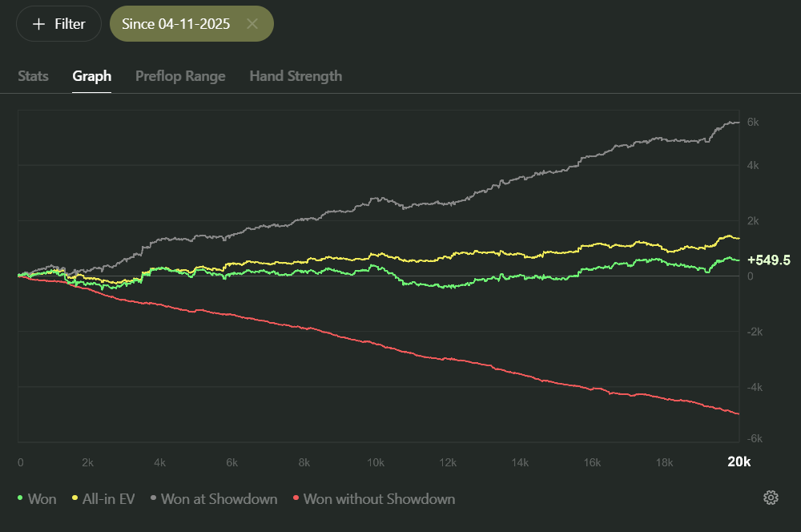Click red dot beside Won without Showdown
This screenshot has width=801, height=532.
296,499
